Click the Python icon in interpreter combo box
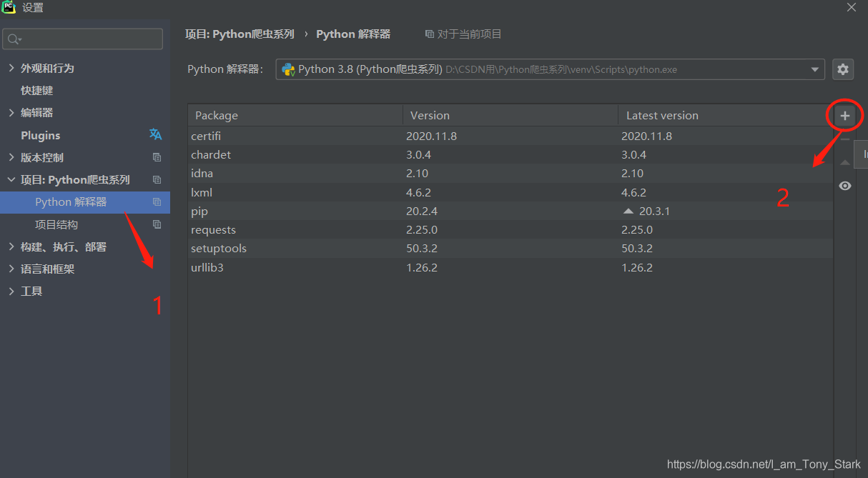 (288, 69)
